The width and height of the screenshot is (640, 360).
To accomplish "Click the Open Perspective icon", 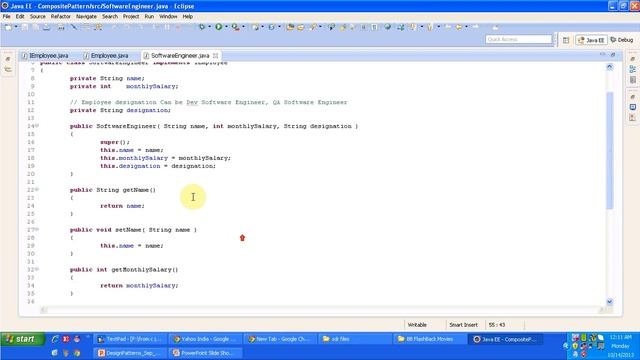I will 566,40.
